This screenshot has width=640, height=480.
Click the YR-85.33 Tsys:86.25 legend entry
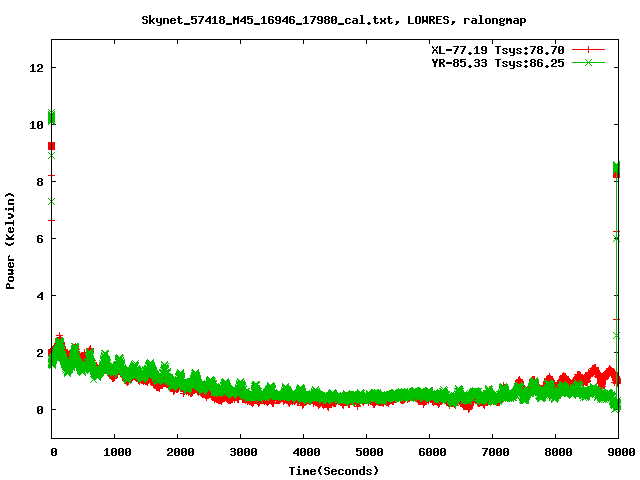click(x=498, y=63)
